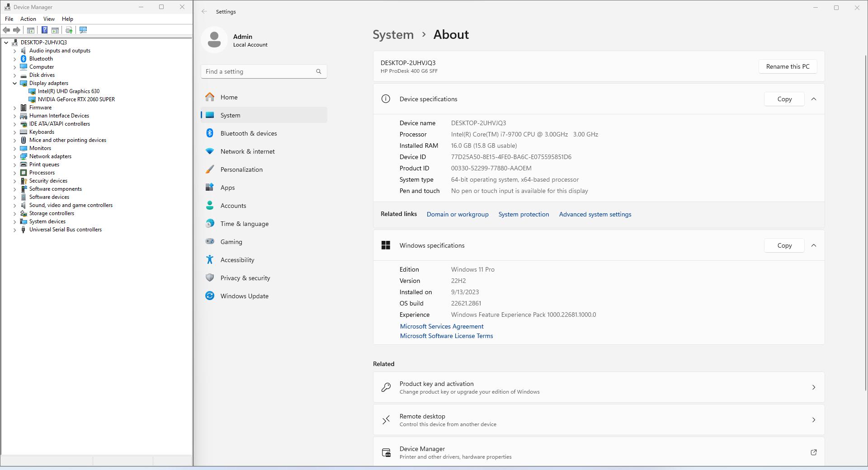Viewport: 868px width, 470px height.
Task: Open Privacy & security settings
Action: pyautogui.click(x=264, y=278)
